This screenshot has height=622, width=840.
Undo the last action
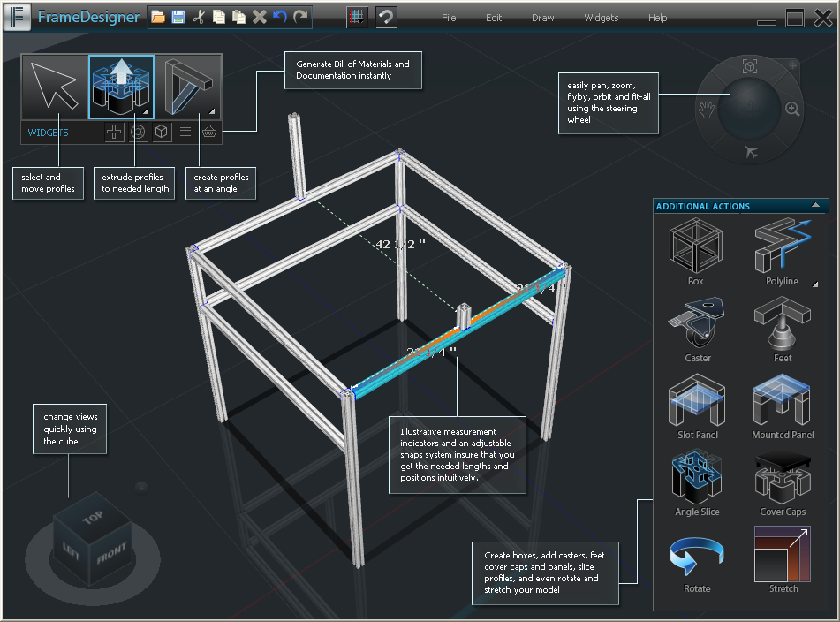click(280, 17)
